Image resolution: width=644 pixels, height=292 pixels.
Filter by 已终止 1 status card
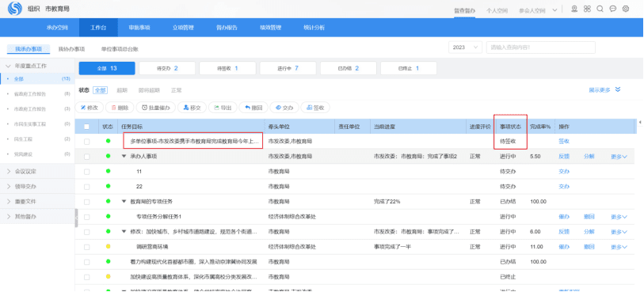coord(409,69)
